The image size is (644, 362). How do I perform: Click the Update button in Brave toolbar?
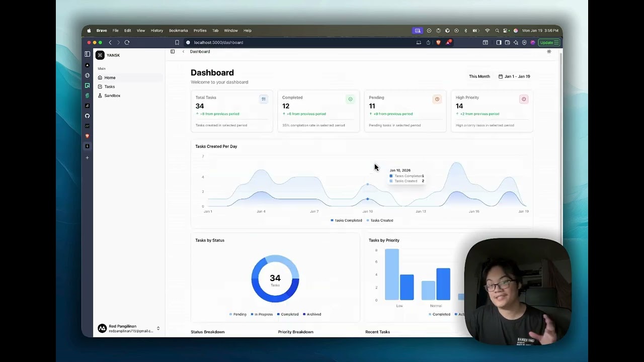[x=549, y=43]
